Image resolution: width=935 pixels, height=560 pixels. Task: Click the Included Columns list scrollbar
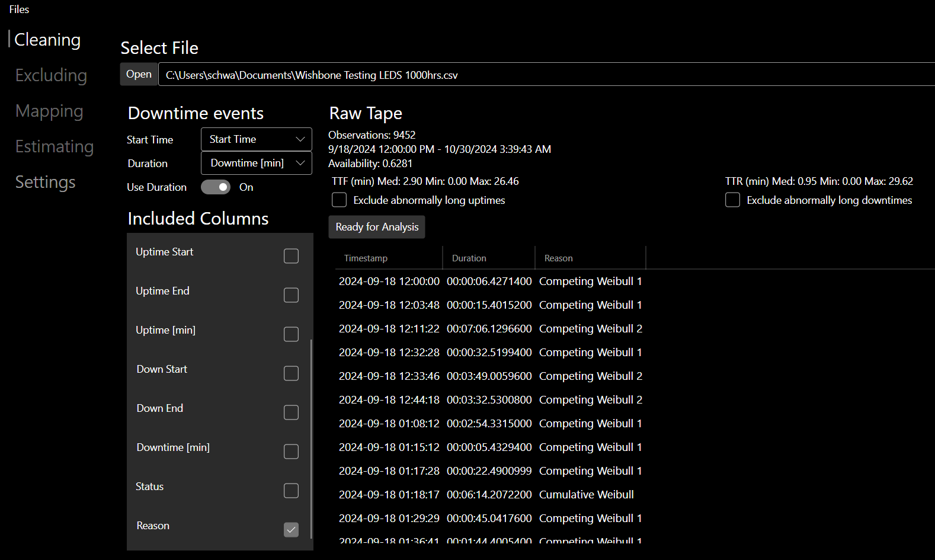click(311, 439)
